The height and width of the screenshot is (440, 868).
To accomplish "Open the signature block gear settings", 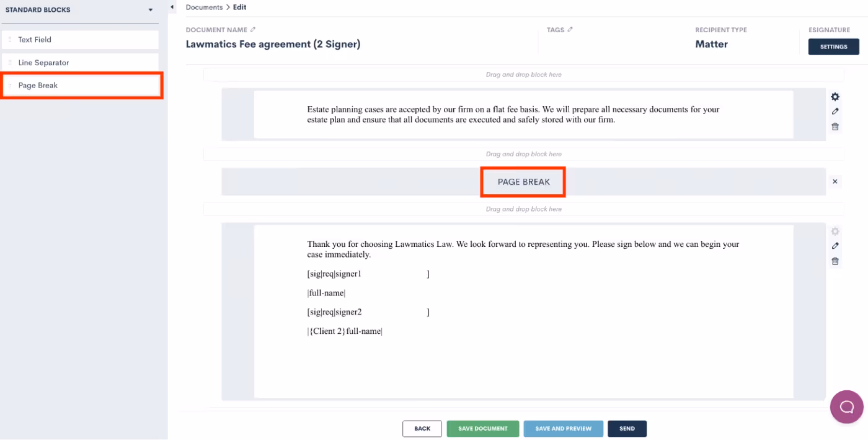I will pyautogui.click(x=835, y=231).
